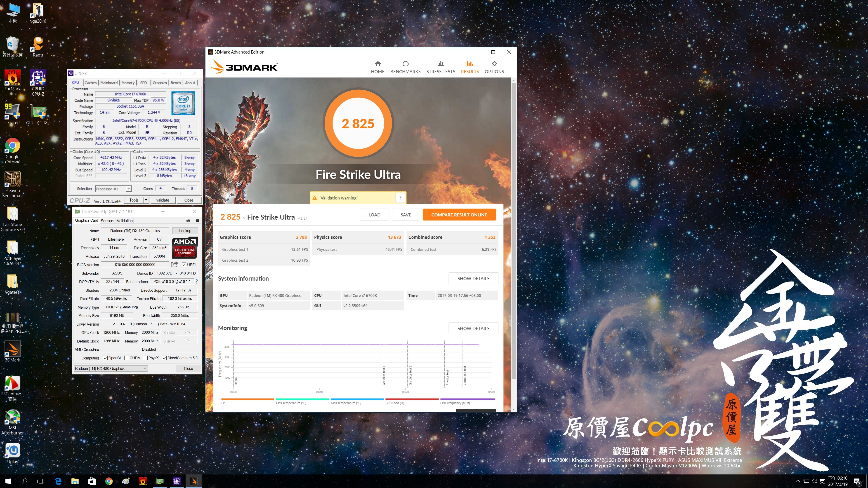868x488 pixels.
Task: Open GPU selection dropdown in GPU-Z
Action: (x=111, y=368)
